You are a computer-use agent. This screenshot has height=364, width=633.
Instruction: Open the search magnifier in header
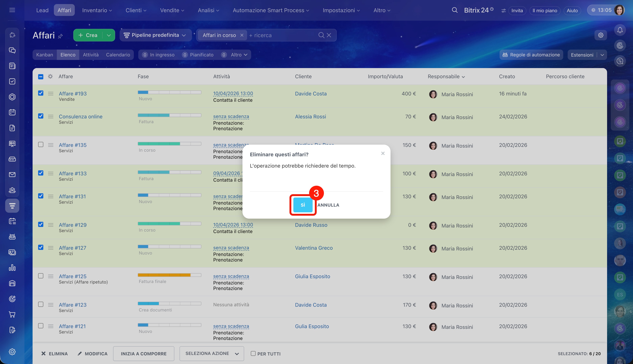pos(454,10)
